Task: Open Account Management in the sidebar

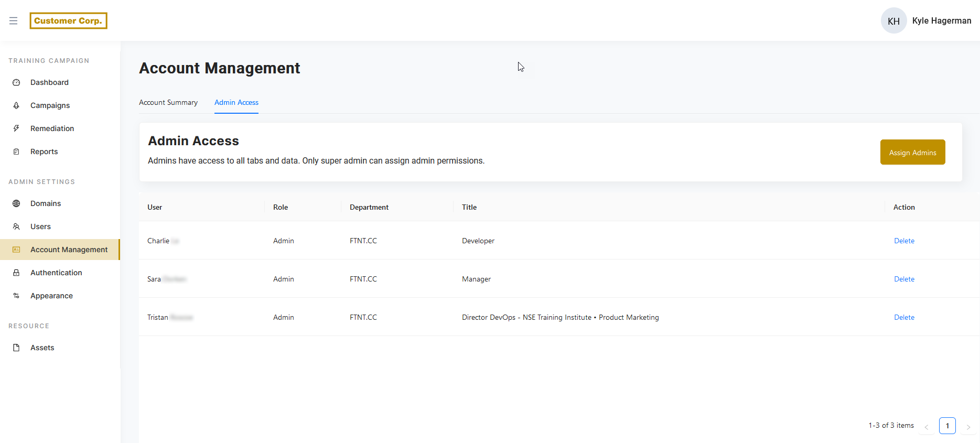Action: pos(69,250)
